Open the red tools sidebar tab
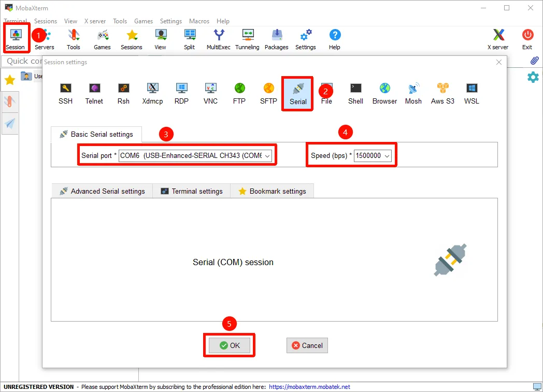The width and height of the screenshot is (543, 392). [10, 101]
